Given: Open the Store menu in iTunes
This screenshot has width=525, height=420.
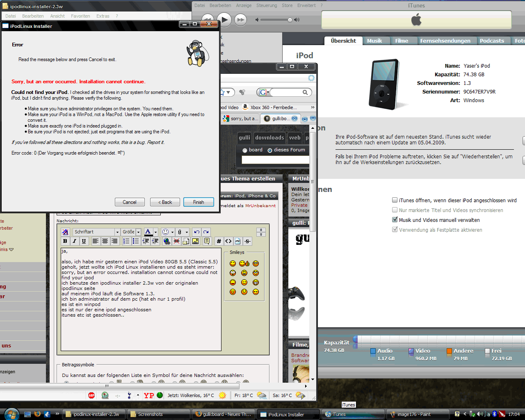Looking at the screenshot, I should click(287, 5).
